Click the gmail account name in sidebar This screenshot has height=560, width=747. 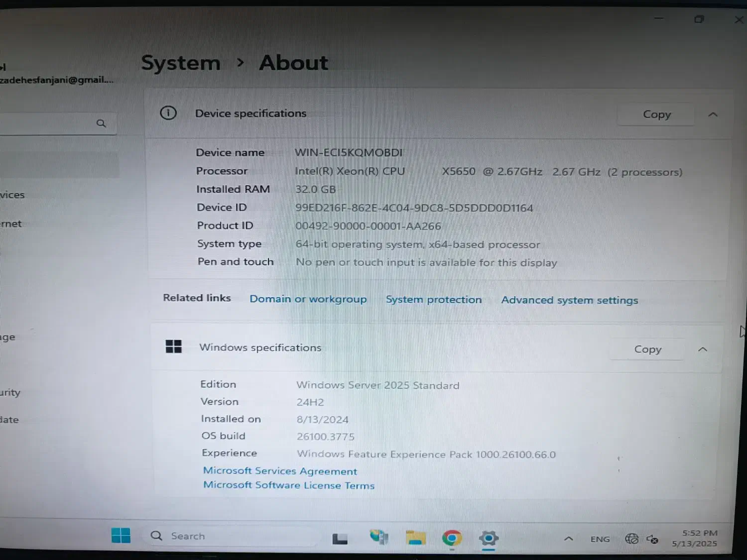click(57, 80)
